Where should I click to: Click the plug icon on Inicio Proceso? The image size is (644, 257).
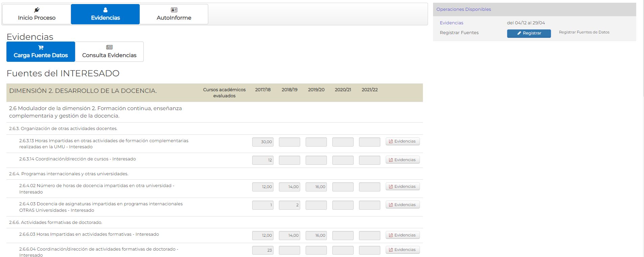click(37, 10)
